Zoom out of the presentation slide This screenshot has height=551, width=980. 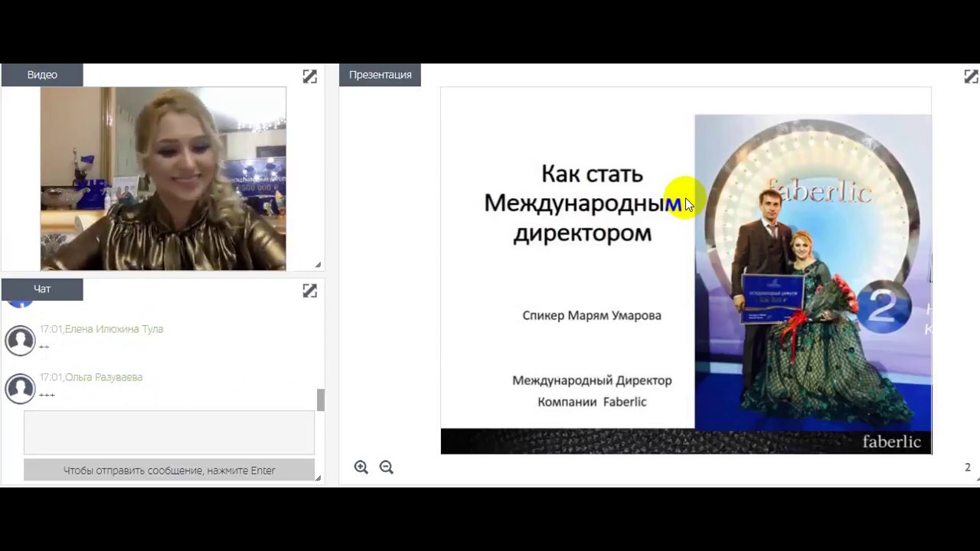coord(387,467)
